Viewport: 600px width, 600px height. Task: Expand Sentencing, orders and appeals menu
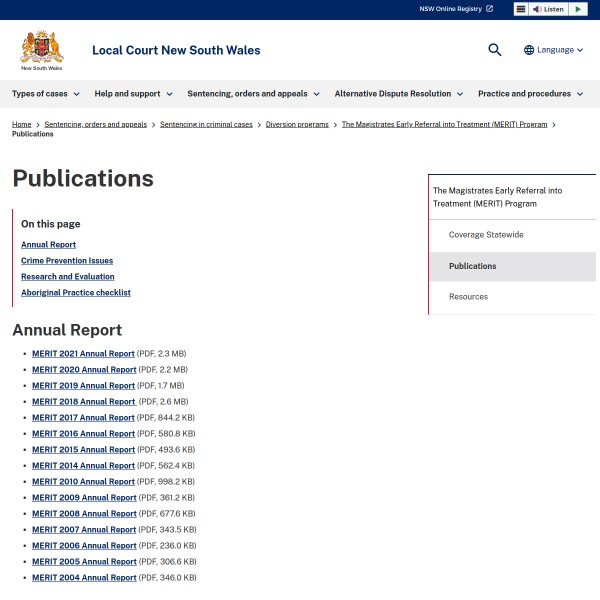253,94
